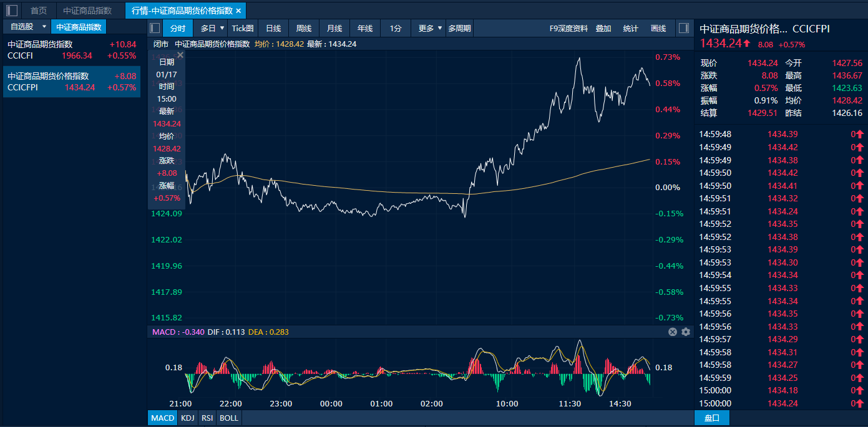Enable the BOLL indicator
Viewport: 868px width, 427px height.
(229, 418)
